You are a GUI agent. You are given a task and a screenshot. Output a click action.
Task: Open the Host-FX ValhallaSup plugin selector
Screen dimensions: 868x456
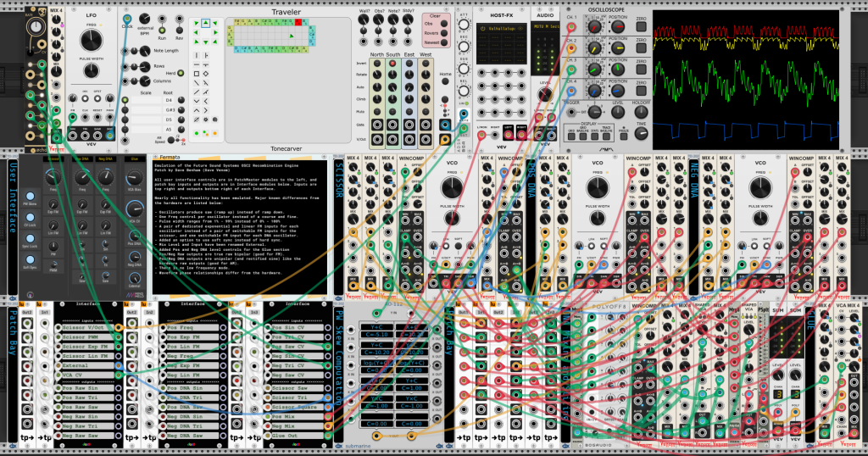(502, 28)
